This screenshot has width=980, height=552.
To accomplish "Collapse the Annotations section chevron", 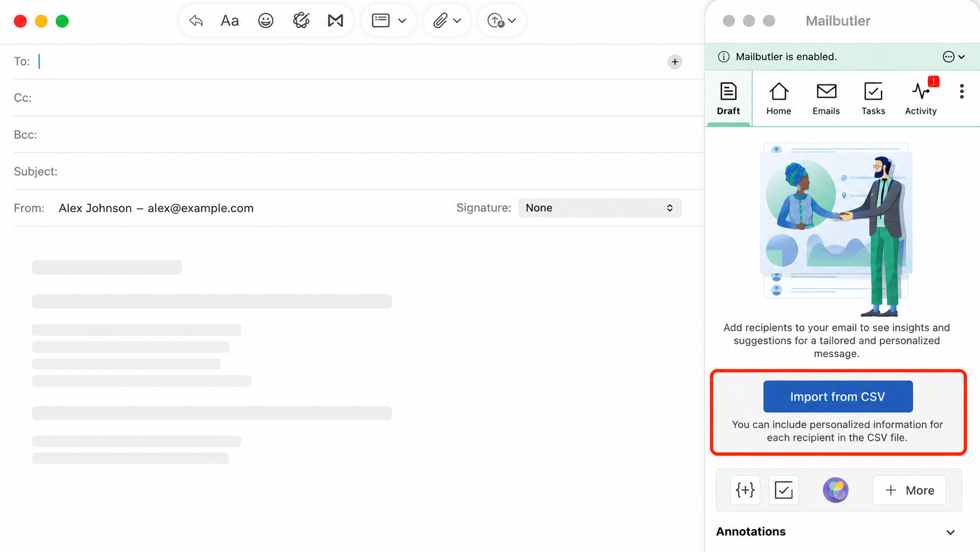I will 950,532.
